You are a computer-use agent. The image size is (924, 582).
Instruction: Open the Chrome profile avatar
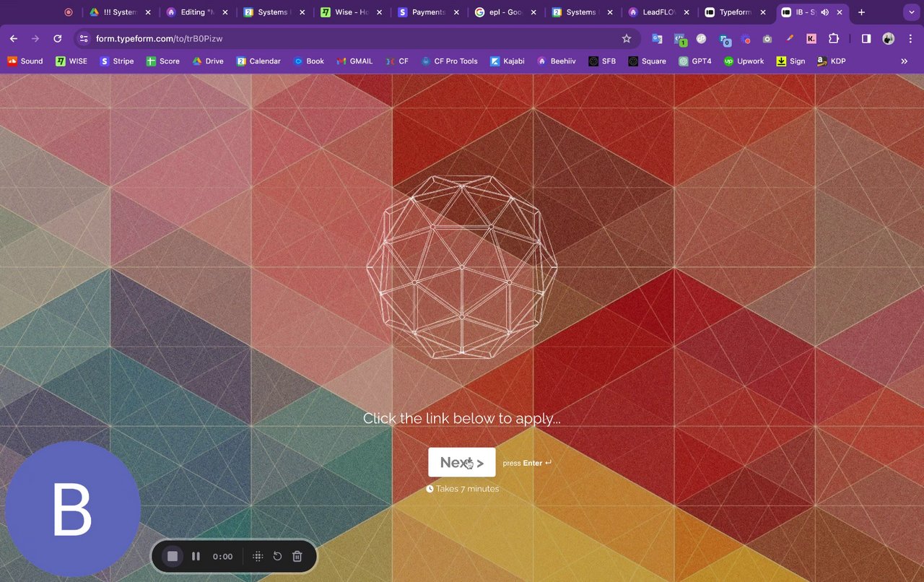click(x=889, y=38)
